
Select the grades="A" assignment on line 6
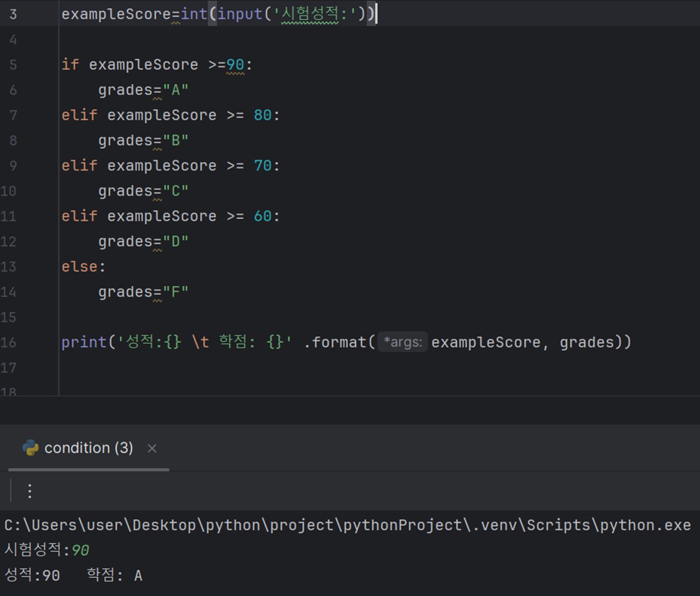pyautogui.click(x=143, y=90)
